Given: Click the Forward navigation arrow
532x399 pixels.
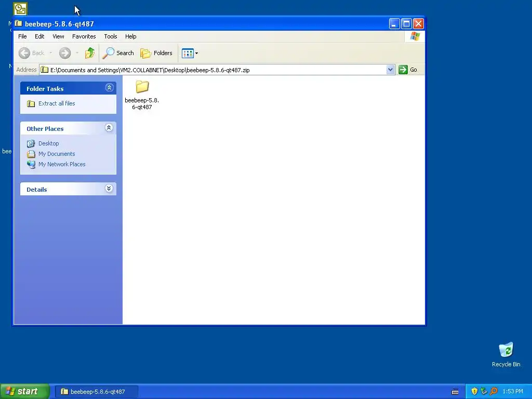Looking at the screenshot, I should [x=65, y=53].
